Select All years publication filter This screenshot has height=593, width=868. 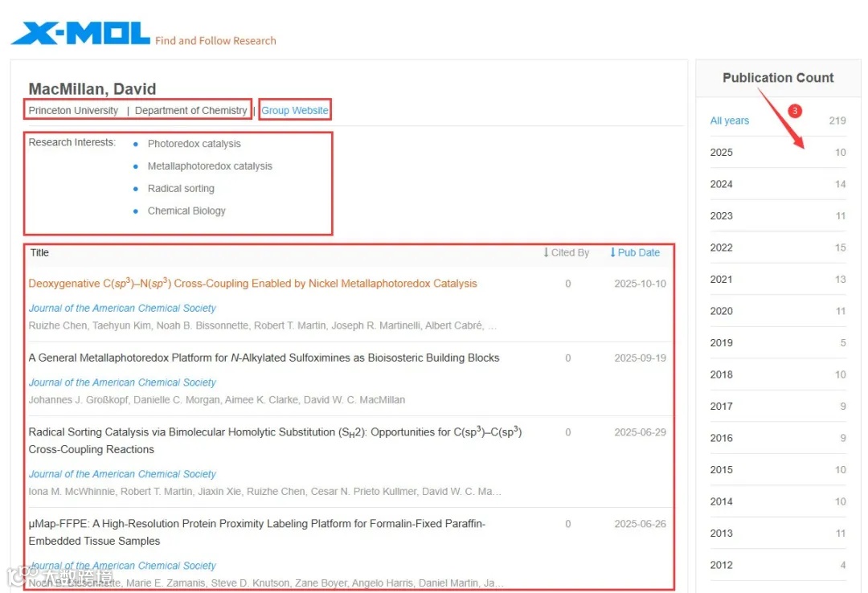730,121
